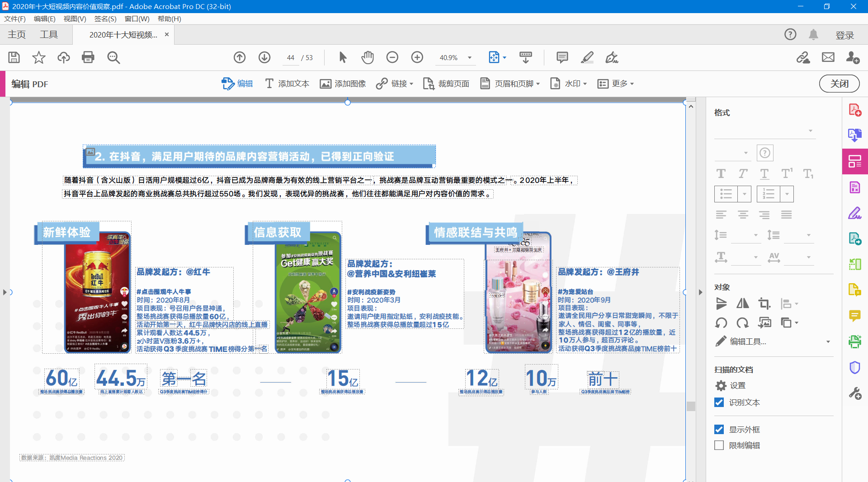
Task: Open the find text magnifier
Action: pyautogui.click(x=113, y=57)
